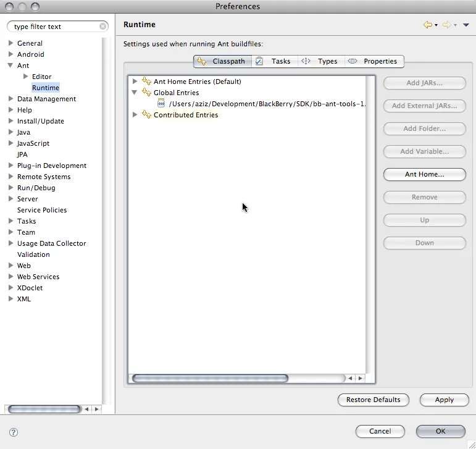Click the type filter text field
Viewport: 476px width, 449px height.
[56, 27]
